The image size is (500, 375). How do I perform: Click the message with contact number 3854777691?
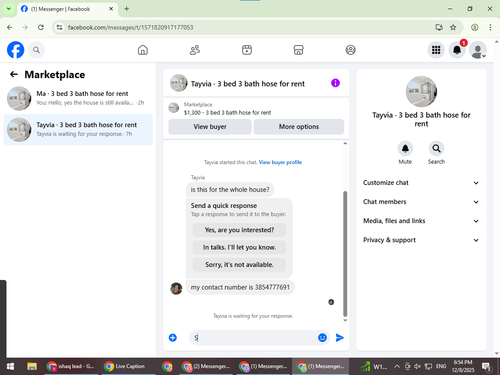click(x=240, y=287)
